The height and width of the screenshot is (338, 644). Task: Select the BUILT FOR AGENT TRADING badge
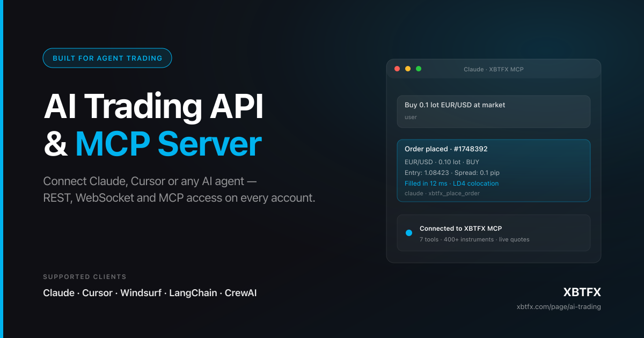pos(107,58)
